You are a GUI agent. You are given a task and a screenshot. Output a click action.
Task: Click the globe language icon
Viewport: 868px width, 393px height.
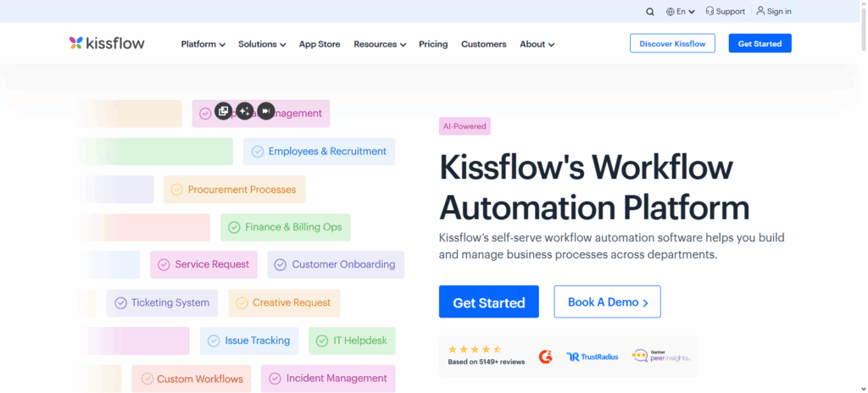click(x=670, y=12)
